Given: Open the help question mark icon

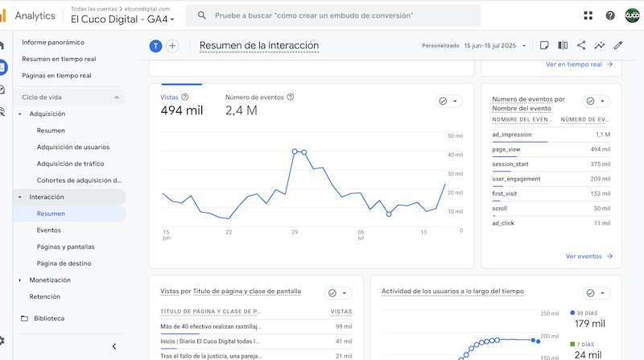Looking at the screenshot, I should click(x=610, y=15).
